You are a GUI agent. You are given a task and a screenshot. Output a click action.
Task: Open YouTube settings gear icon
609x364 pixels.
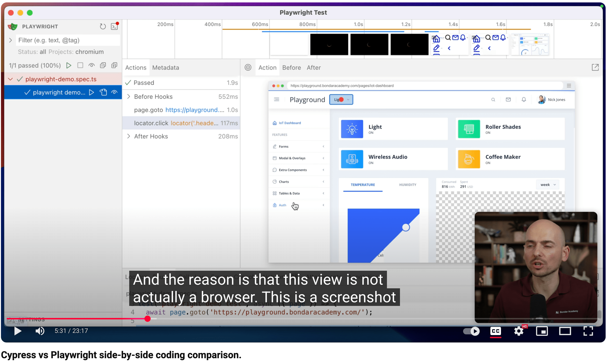point(519,331)
